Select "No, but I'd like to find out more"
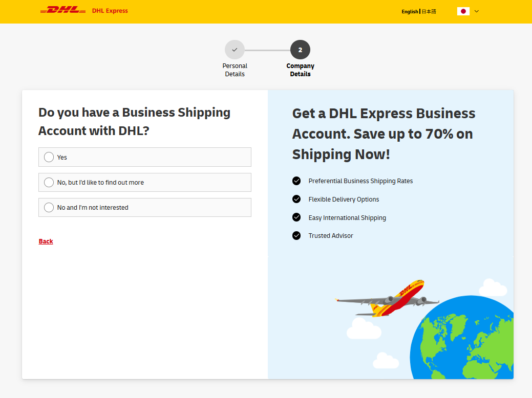Screen dimensions: 532x398 49,183
